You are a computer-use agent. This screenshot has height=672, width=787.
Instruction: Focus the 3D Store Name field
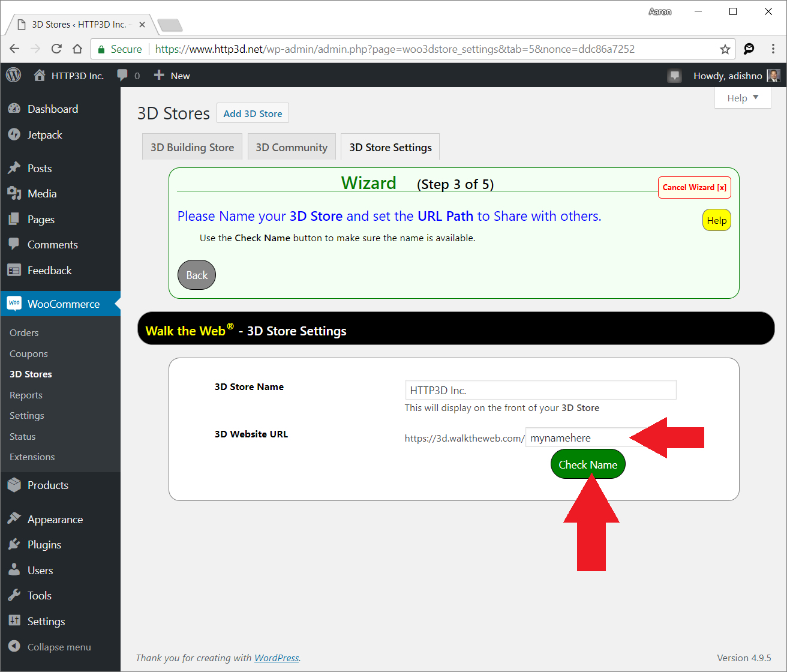540,390
